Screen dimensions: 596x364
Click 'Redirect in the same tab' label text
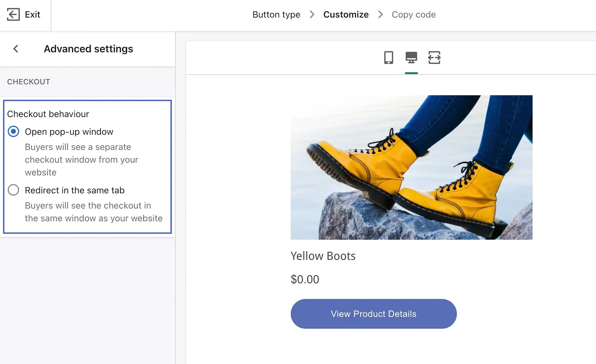75,190
